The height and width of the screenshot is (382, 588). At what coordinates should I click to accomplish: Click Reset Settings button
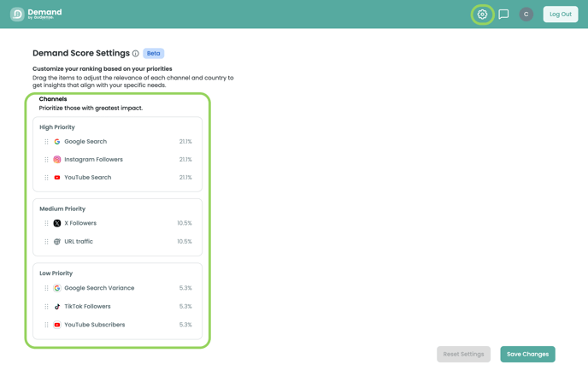point(463,354)
